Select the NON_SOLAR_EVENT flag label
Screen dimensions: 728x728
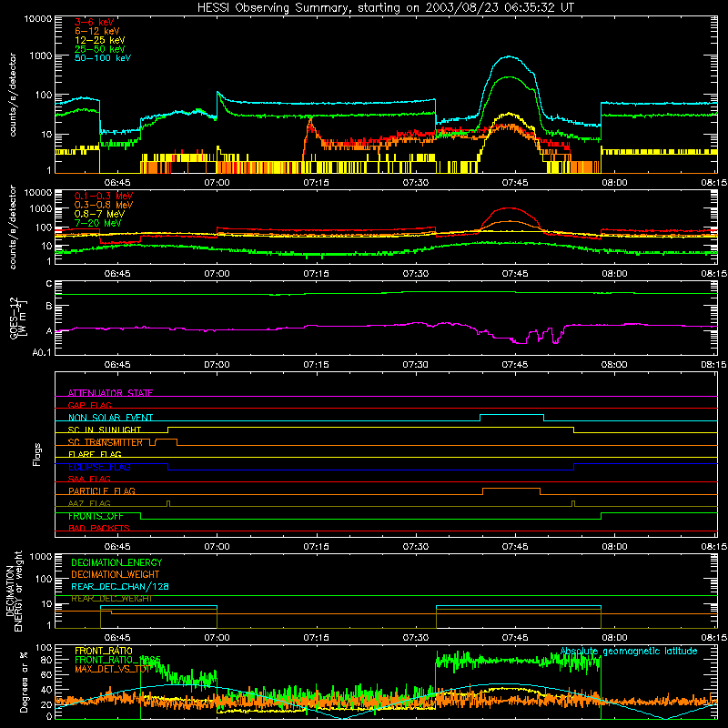point(110,418)
